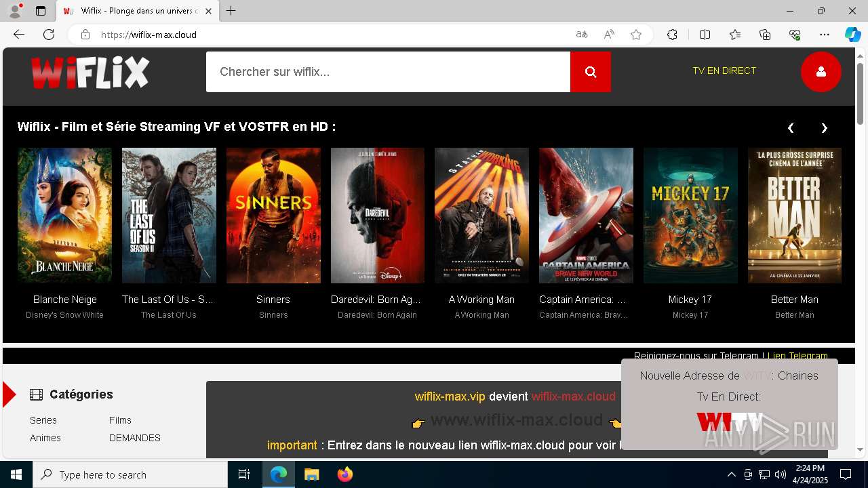
Task: Open the tab actions menu icon
Action: pos(41,11)
